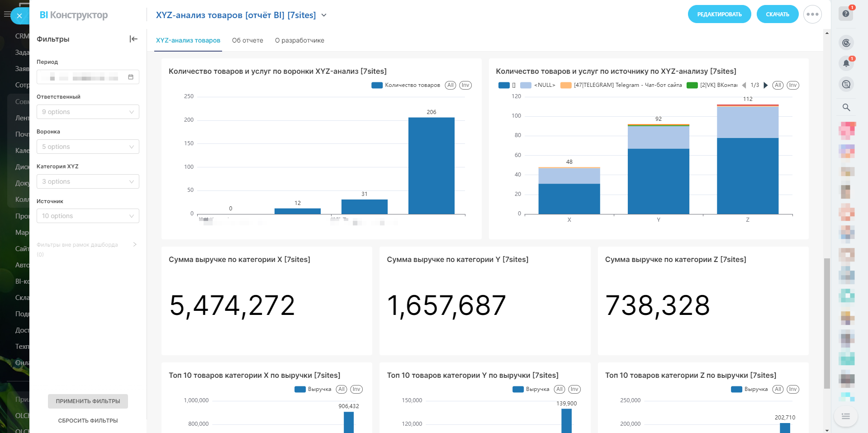Switch to the Об отчете tab
868x433 pixels.
click(247, 40)
